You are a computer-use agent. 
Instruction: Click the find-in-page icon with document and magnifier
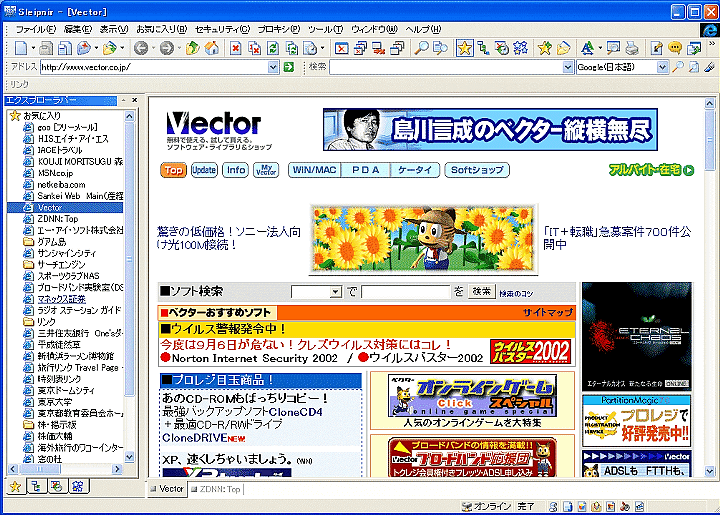pyautogui.click(x=440, y=48)
